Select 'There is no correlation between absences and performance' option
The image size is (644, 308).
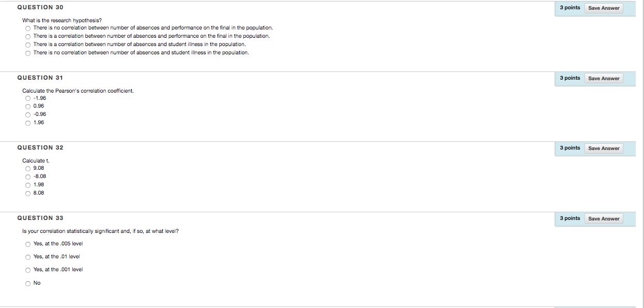(x=28, y=28)
